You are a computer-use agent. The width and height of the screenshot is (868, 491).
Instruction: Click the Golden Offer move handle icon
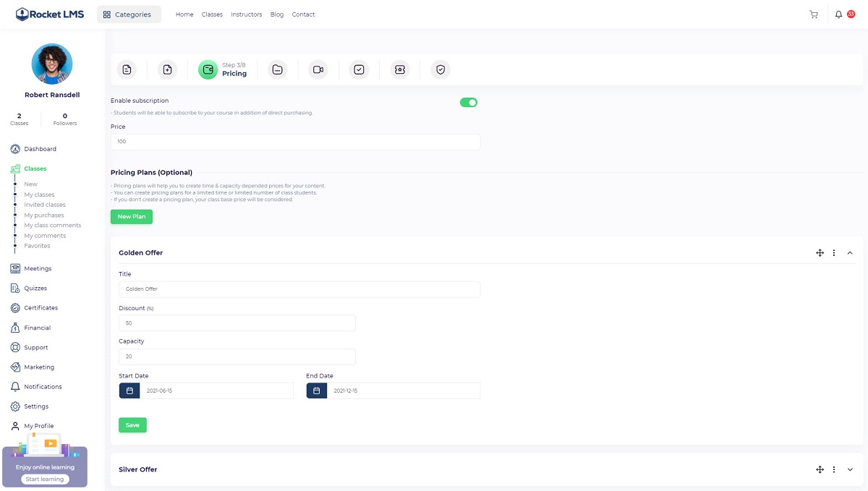[820, 253]
